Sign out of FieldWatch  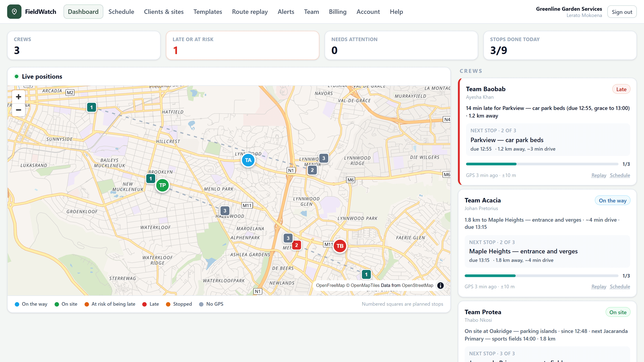(x=622, y=12)
